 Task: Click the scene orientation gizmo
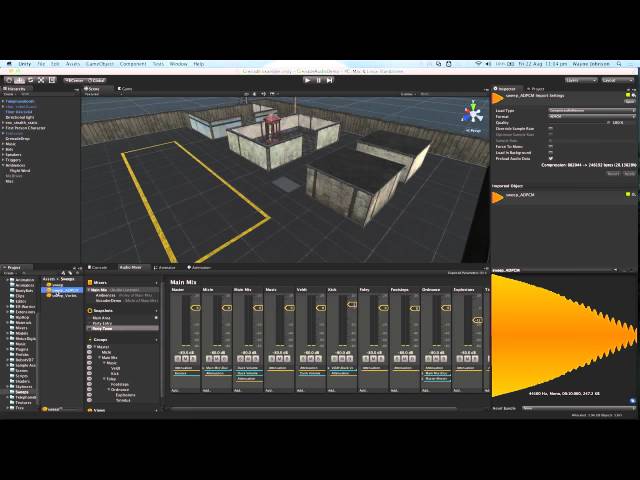pos(472,113)
